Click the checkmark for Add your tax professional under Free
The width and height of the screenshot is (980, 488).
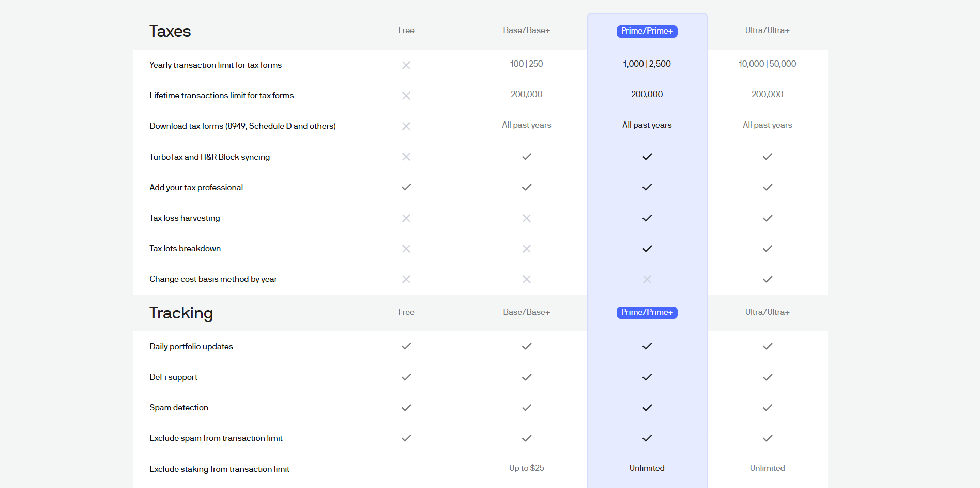(x=406, y=187)
